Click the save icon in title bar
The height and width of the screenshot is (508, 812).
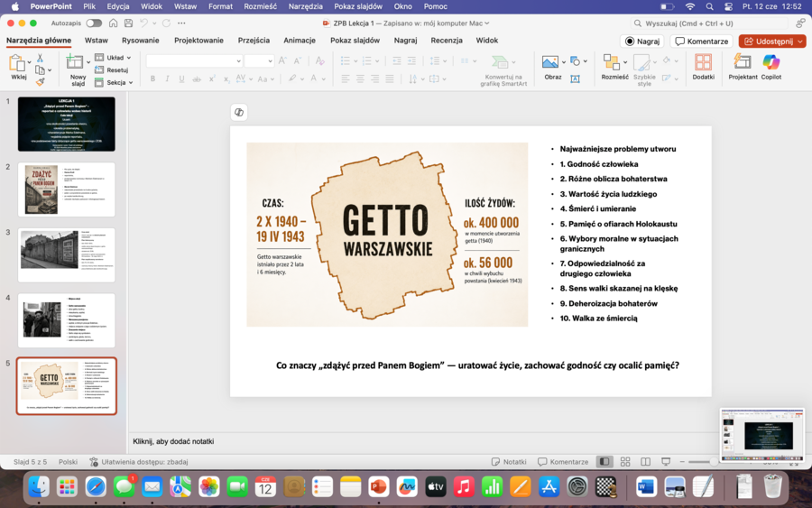click(x=128, y=23)
